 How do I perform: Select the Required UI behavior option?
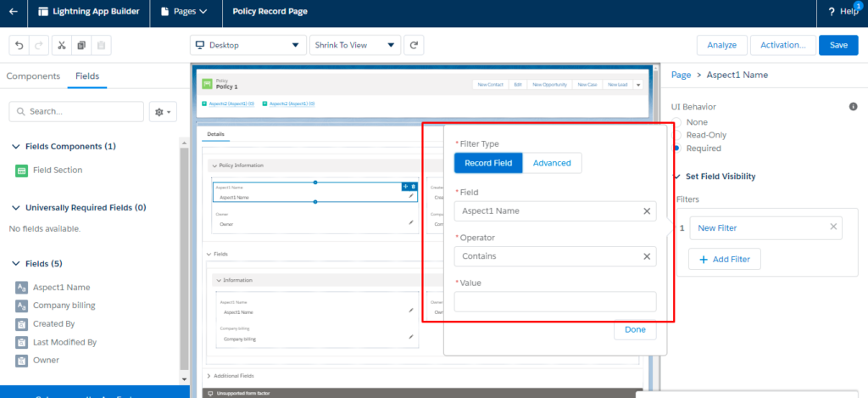pyautogui.click(x=676, y=149)
